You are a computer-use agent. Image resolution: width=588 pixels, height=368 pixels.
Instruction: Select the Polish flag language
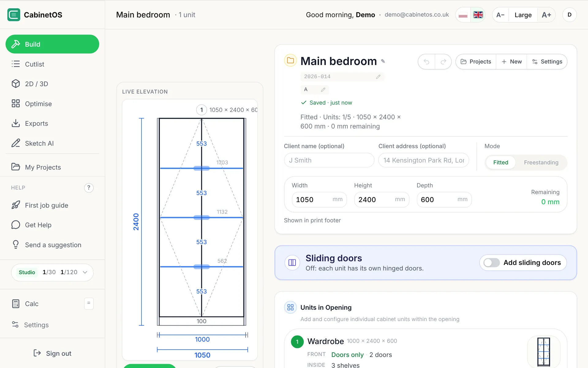coord(463,15)
